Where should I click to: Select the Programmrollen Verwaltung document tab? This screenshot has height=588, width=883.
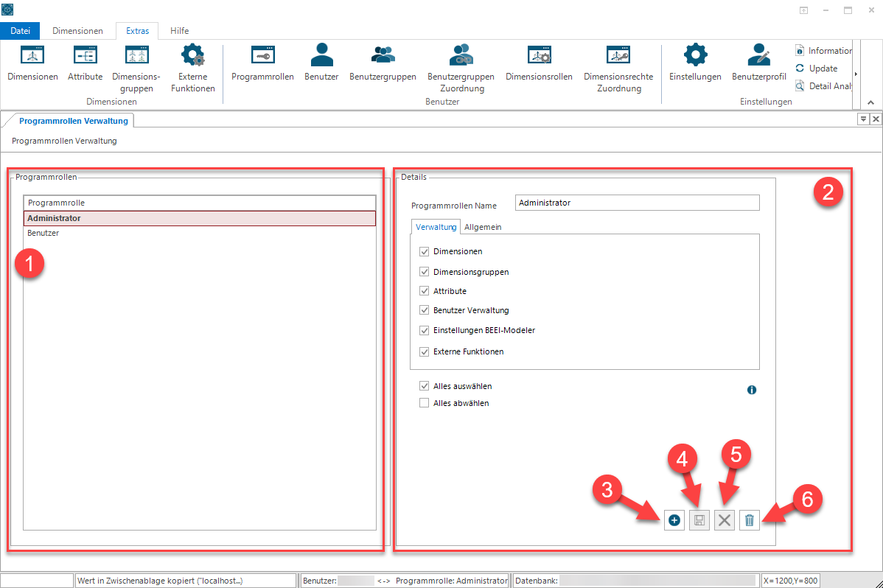[73, 121]
